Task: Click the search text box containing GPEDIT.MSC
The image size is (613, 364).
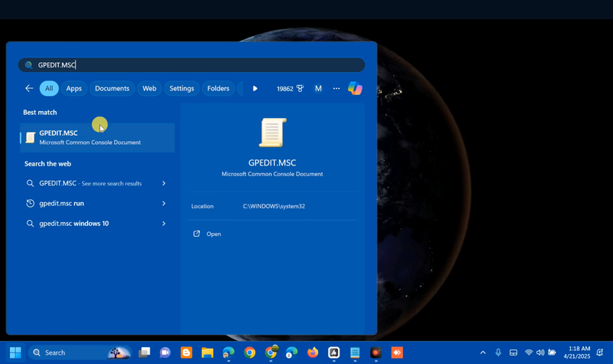Action: (x=192, y=65)
